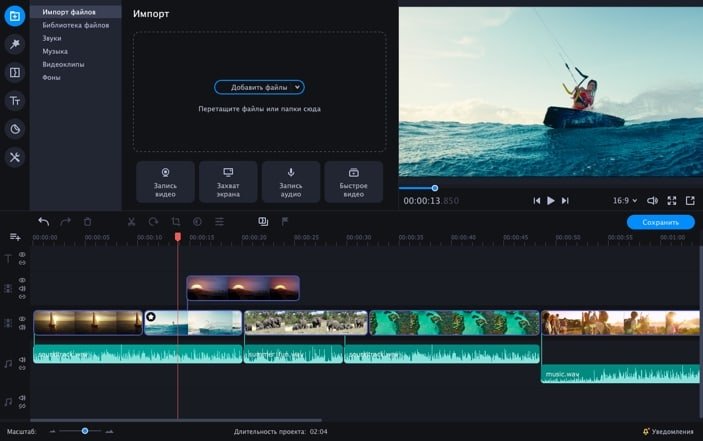703x441 pixels.
Task: Click the Сохранить button
Action: [660, 222]
